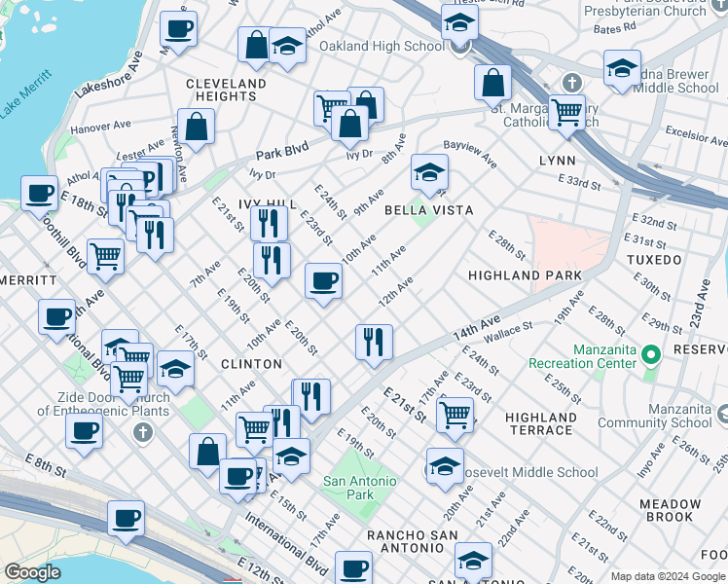Click the back shopping bag marker above Park Blvd
This screenshot has height=584, width=728.
(371, 100)
